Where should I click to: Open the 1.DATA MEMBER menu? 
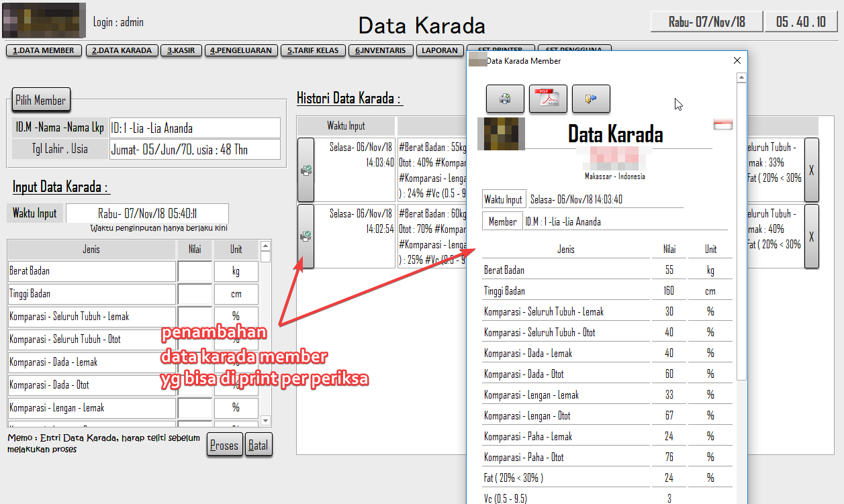pyautogui.click(x=44, y=50)
